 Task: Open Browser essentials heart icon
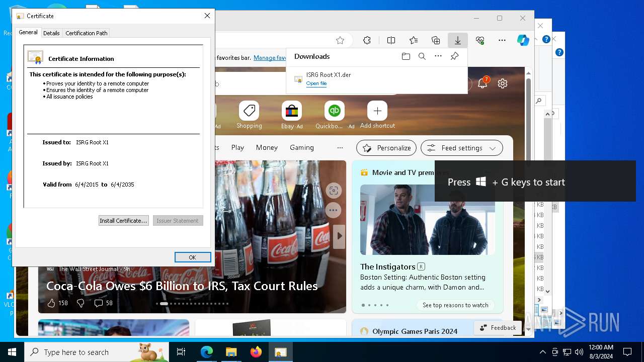tap(480, 40)
